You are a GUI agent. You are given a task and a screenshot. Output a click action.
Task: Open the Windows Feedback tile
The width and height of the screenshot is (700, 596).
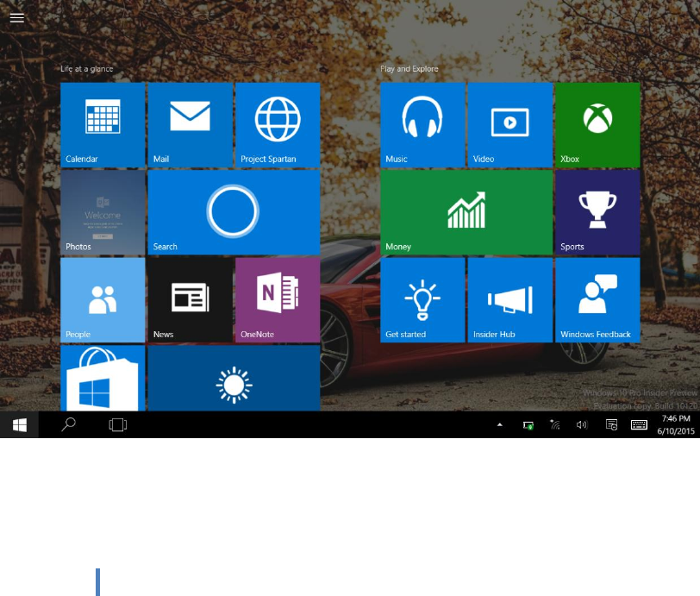597,300
